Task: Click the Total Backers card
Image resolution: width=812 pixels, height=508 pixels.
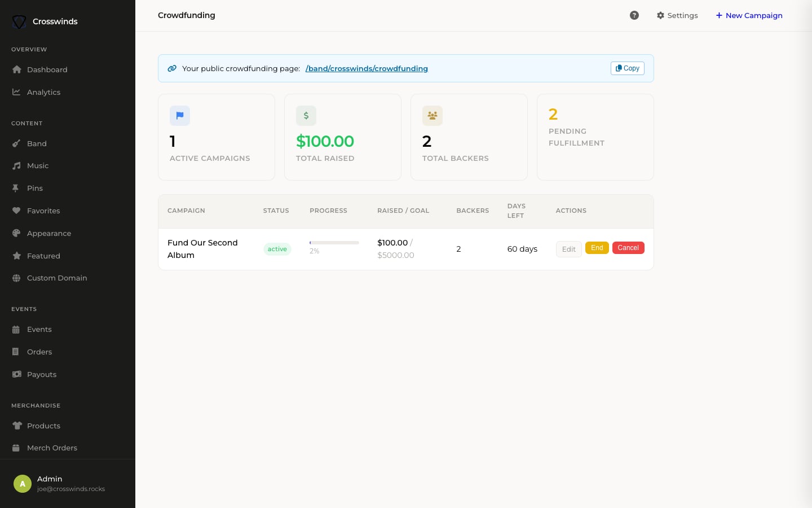Action: [469, 137]
